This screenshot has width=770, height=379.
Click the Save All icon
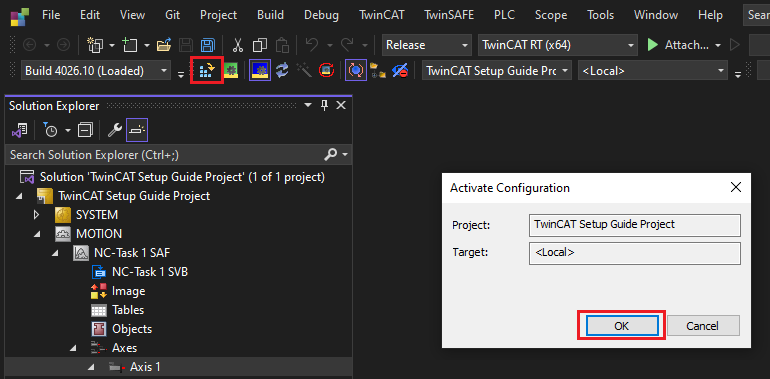pyautogui.click(x=207, y=45)
